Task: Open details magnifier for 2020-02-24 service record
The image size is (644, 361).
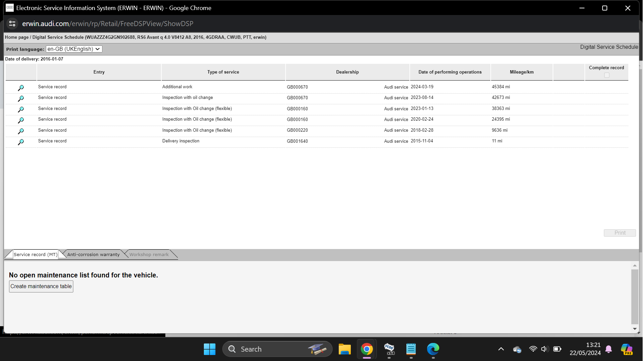Action: 21,120
